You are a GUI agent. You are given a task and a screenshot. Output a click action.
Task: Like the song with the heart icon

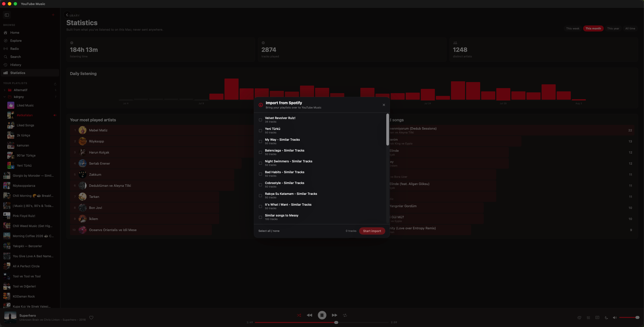pos(91,317)
